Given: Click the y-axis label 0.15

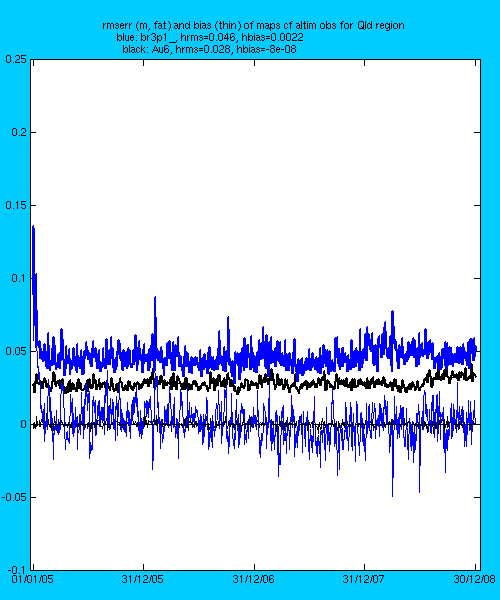Looking at the screenshot, I should [16, 205].
